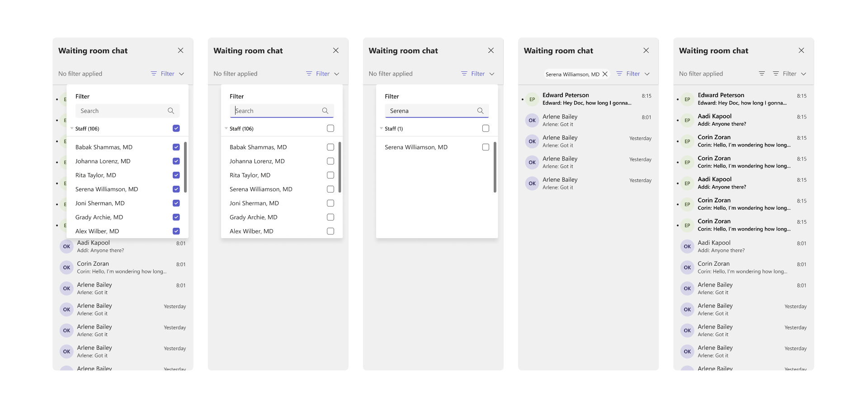Uncheck the checked Rita Taylor, MD checkbox
The image size is (868, 408).
[x=176, y=175]
